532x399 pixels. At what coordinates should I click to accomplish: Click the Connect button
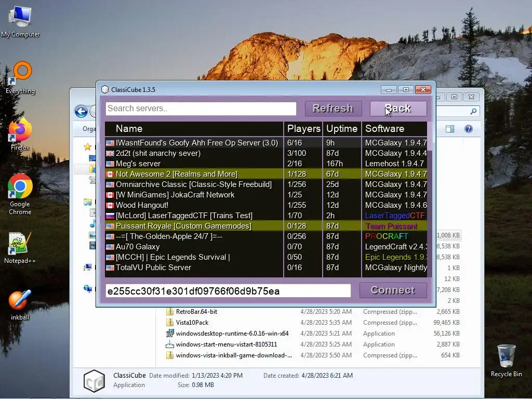point(393,290)
